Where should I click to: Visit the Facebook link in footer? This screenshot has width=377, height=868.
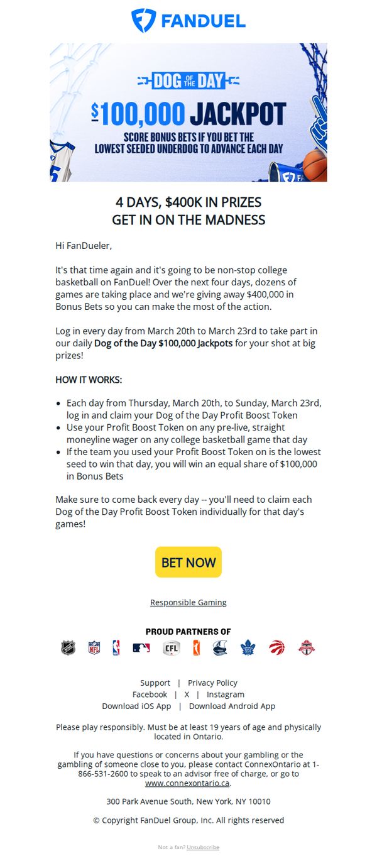[x=150, y=695]
